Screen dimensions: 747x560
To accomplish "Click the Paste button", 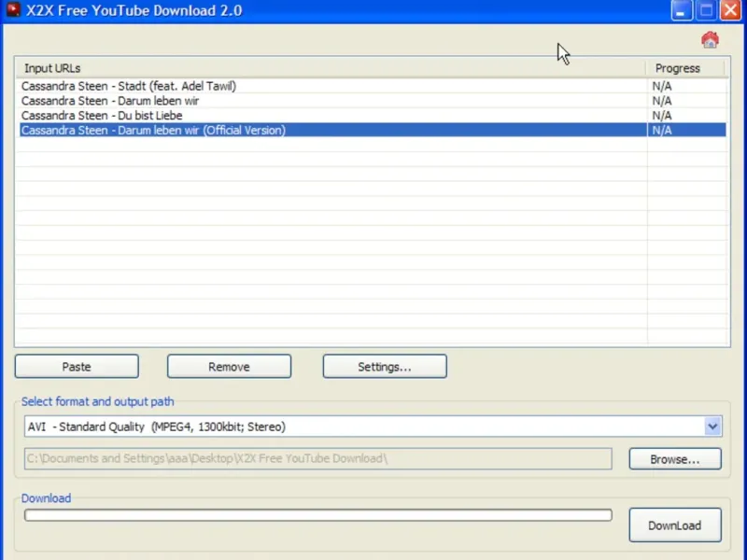I will coord(77,366).
